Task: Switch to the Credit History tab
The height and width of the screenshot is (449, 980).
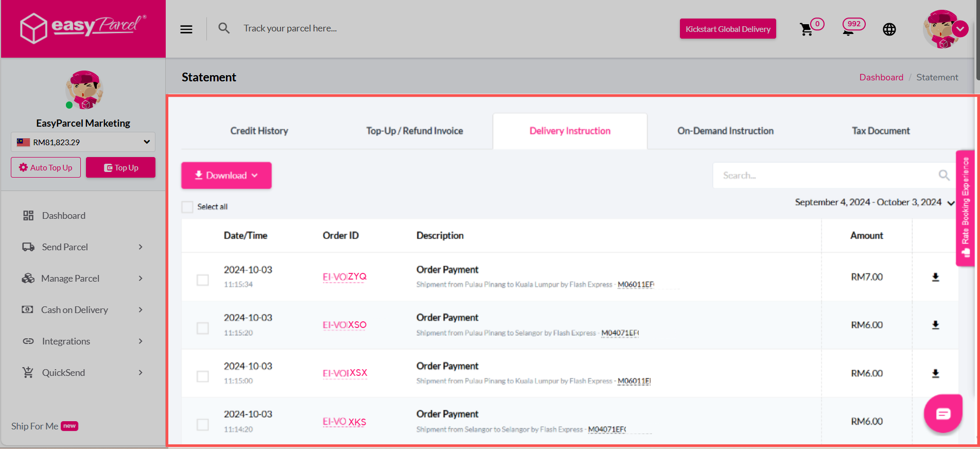Action: [x=259, y=131]
